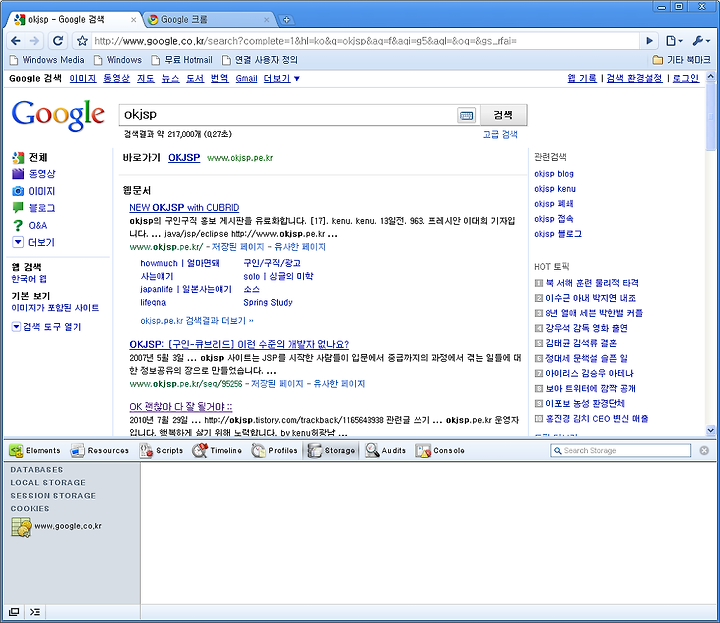Switch to the Console panel
The height and width of the screenshot is (623, 720).
(440, 450)
